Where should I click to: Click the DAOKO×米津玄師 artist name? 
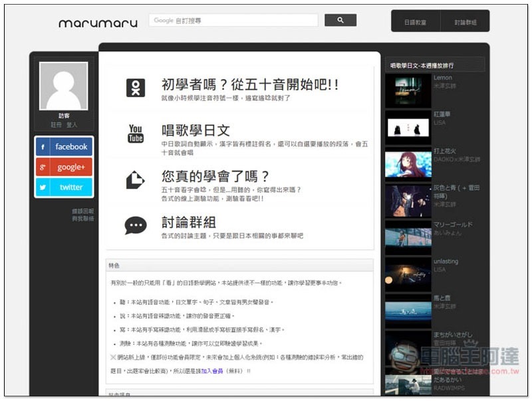coord(457,160)
